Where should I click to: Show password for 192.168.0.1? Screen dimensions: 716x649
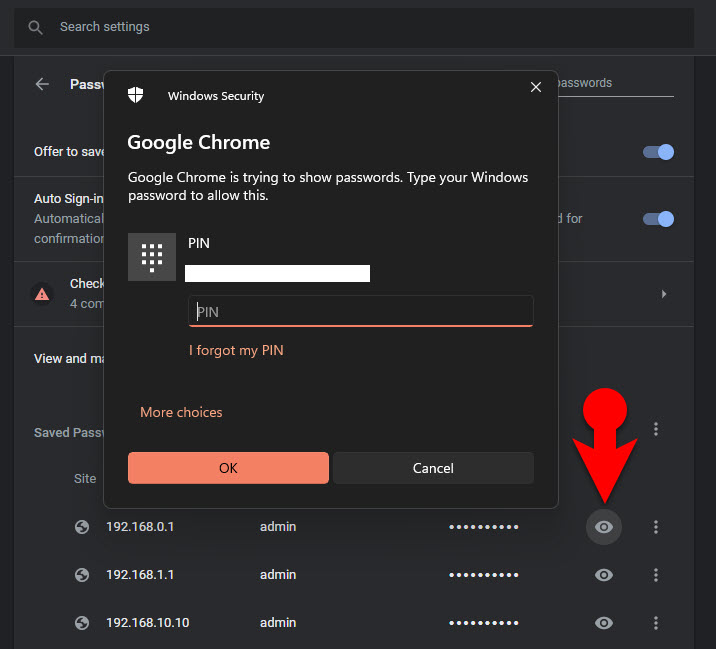point(604,527)
